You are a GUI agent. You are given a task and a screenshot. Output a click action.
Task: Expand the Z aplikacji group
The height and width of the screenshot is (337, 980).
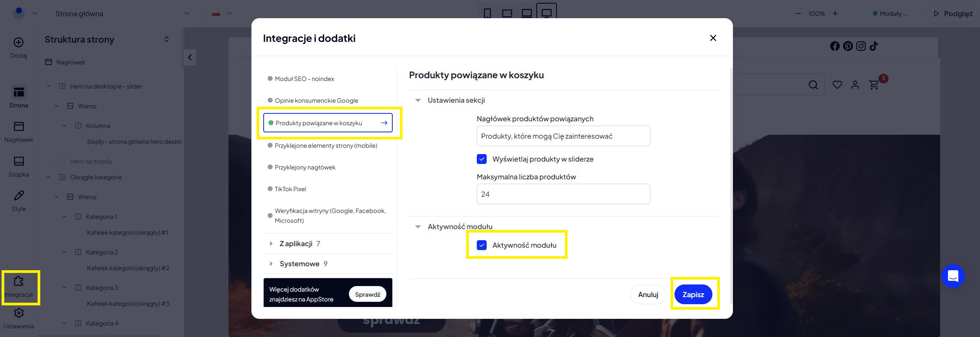pyautogui.click(x=271, y=244)
